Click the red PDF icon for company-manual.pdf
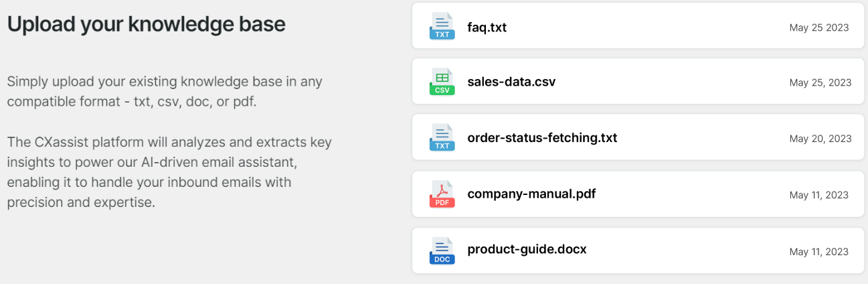The height and width of the screenshot is (284, 868). click(x=442, y=194)
